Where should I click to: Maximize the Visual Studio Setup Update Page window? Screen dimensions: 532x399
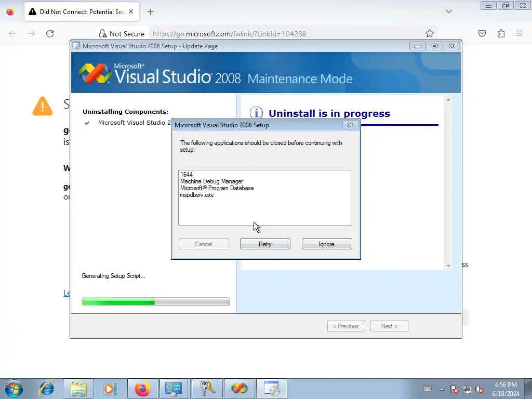pos(434,46)
